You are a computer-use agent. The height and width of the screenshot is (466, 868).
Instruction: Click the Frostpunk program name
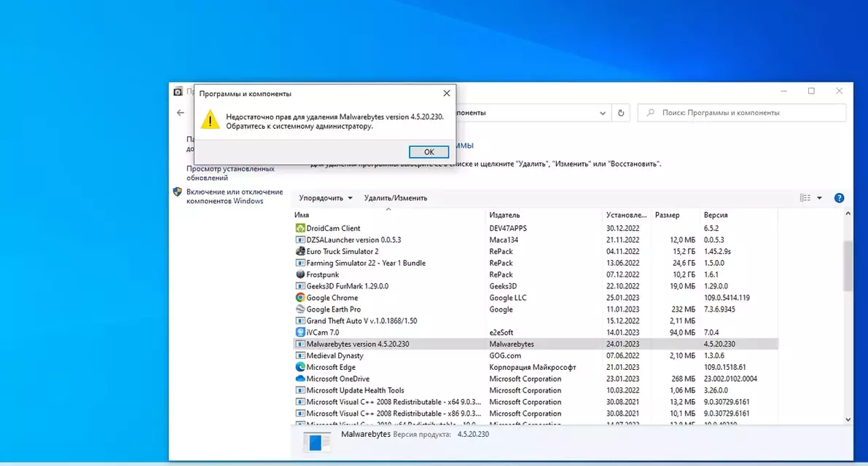pos(323,275)
